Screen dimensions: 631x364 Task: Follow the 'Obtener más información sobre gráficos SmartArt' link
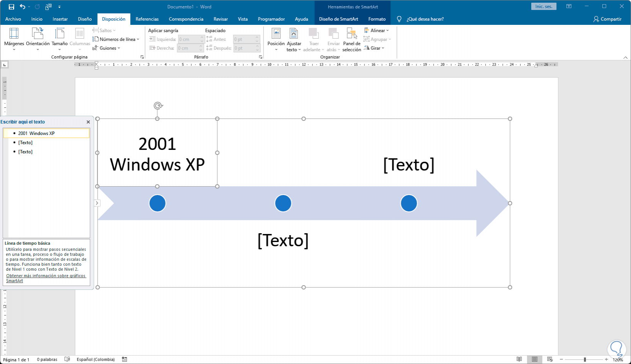[46, 278]
